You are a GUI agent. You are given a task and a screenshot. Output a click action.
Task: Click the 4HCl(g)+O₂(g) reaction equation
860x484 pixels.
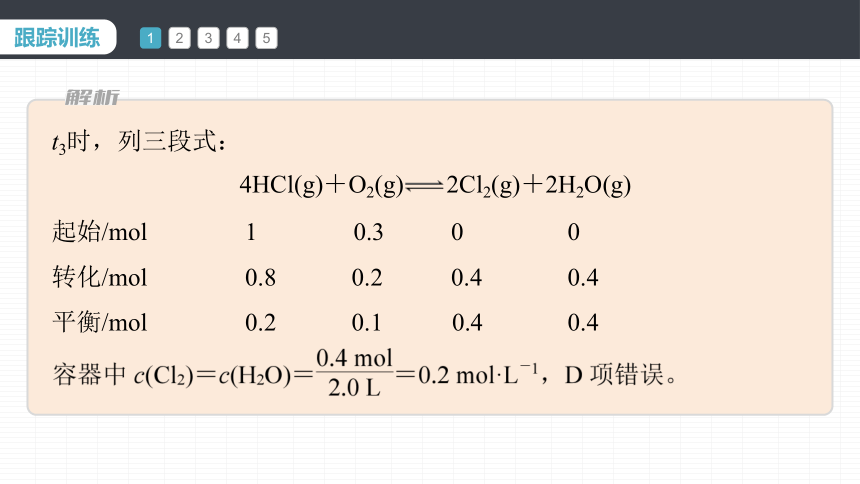point(435,185)
